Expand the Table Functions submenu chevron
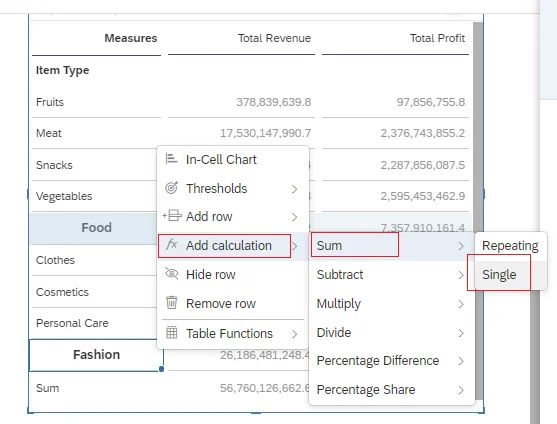The height and width of the screenshot is (424, 557). [x=294, y=334]
